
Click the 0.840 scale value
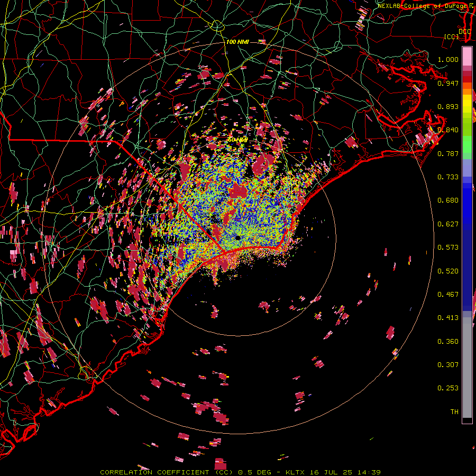pyautogui.click(x=448, y=130)
